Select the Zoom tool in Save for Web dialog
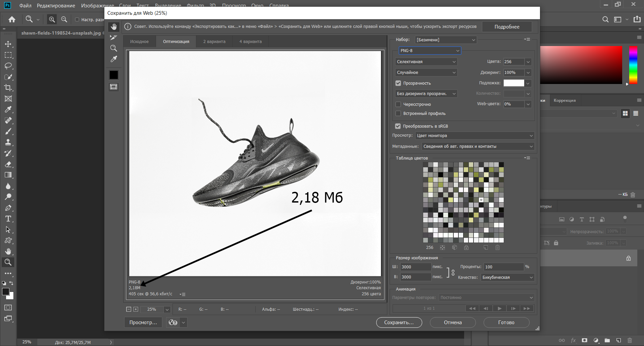 (114, 48)
